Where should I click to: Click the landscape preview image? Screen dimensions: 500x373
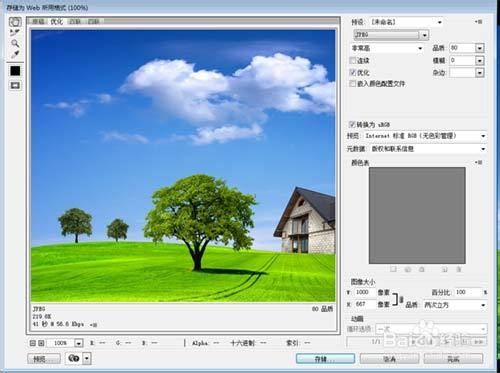tap(183, 166)
